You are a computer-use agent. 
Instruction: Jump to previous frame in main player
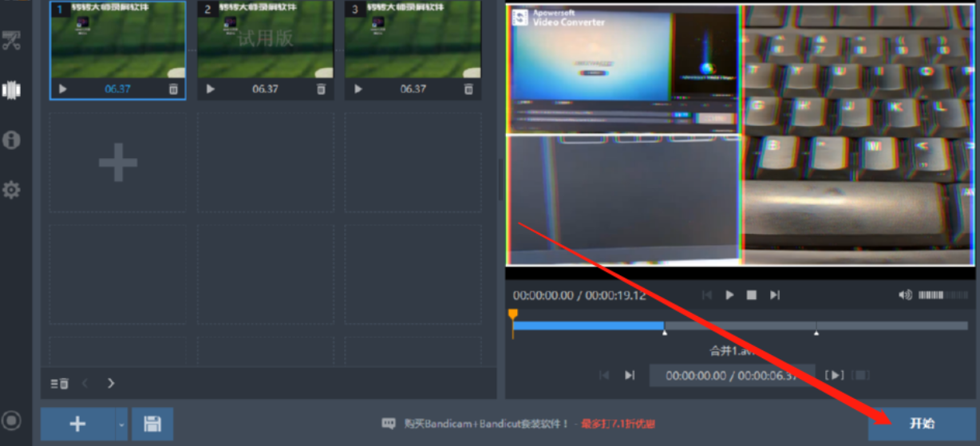click(707, 295)
